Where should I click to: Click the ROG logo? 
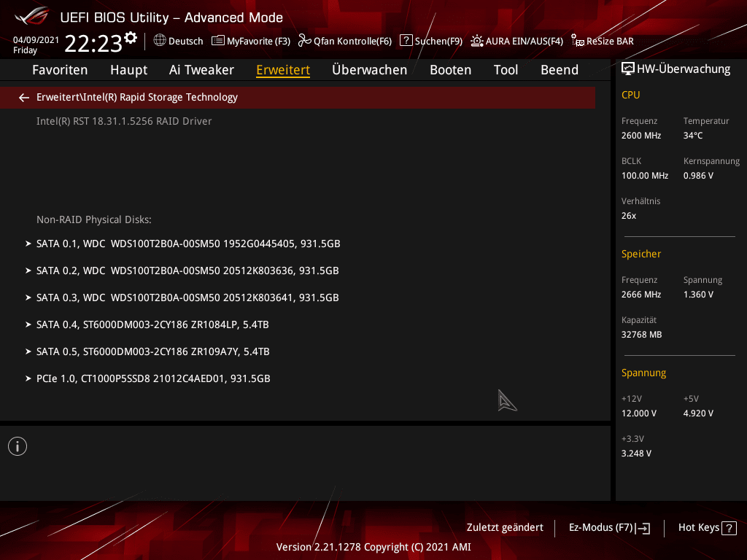click(32, 16)
